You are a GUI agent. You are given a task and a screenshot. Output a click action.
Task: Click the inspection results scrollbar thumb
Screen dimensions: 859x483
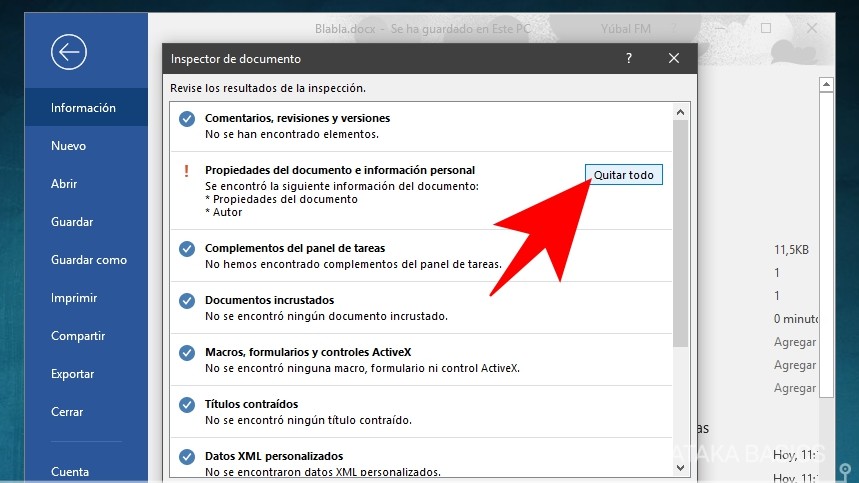(681, 230)
